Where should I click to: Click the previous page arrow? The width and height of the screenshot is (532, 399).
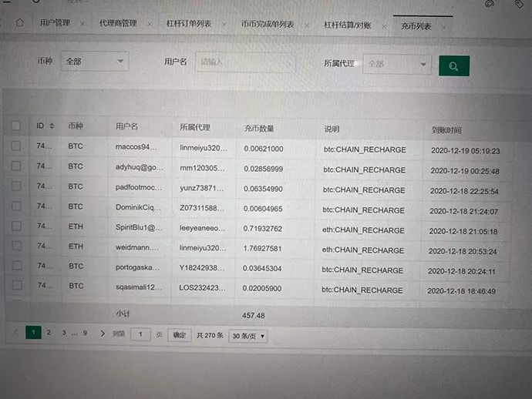16,333
